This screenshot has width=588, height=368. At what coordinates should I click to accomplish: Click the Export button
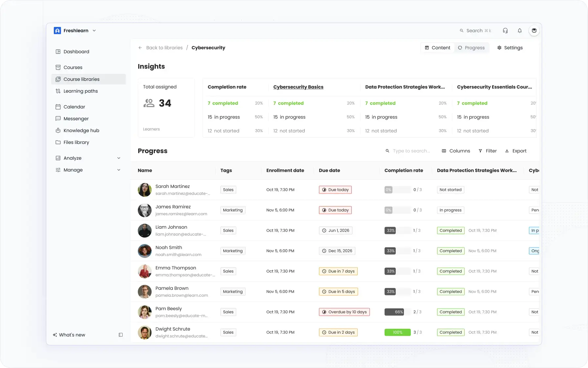pyautogui.click(x=516, y=151)
